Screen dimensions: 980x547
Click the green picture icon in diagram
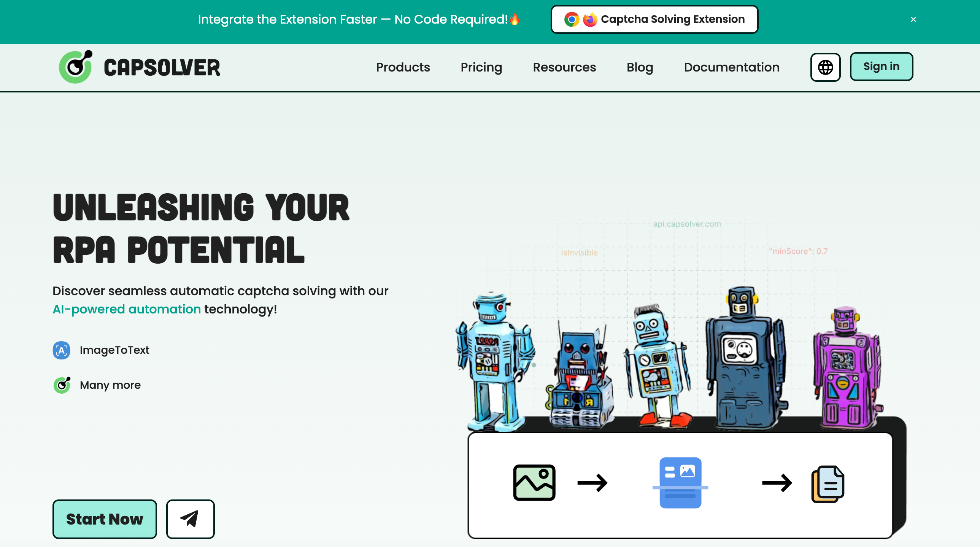click(534, 482)
